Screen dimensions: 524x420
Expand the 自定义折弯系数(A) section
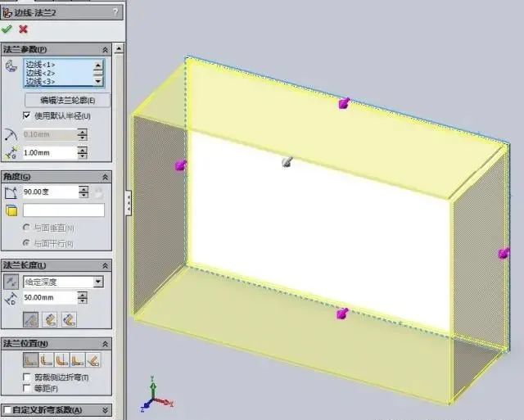(x=105, y=409)
